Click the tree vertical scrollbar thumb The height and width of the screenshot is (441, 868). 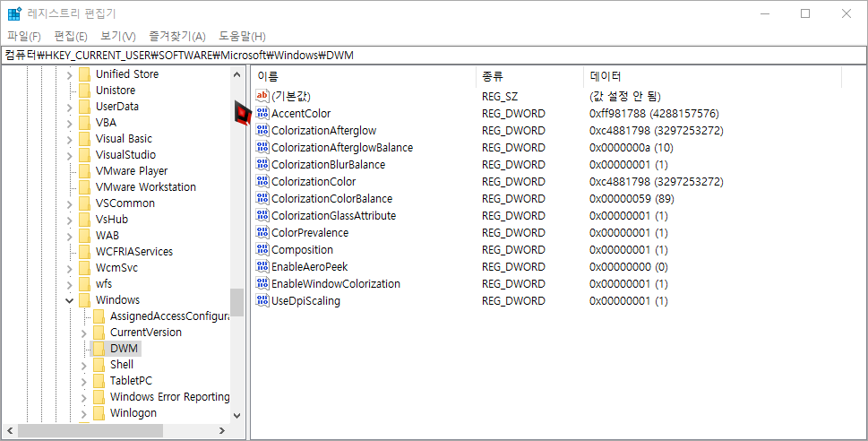pyautogui.click(x=236, y=302)
